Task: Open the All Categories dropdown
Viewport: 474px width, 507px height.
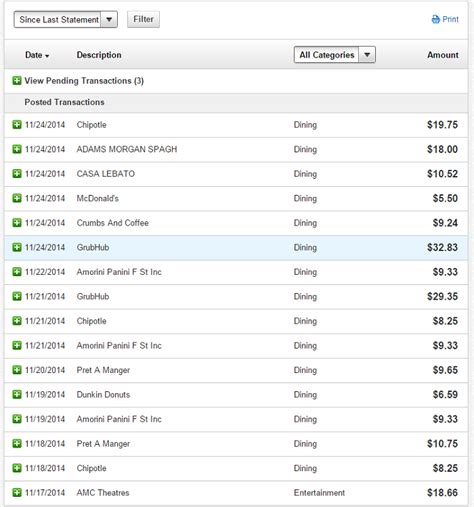Action: coord(335,55)
